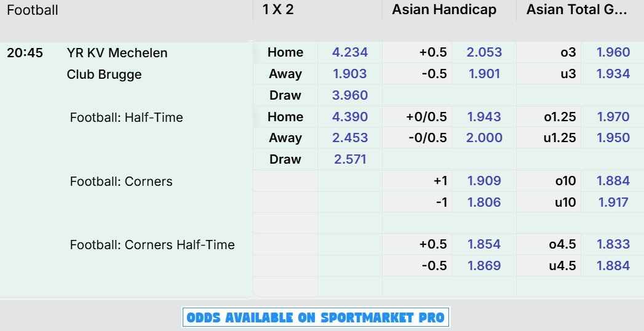Choose half-time Draw odds 2.571
Viewport: 644px width, 331px height.
[x=349, y=159]
